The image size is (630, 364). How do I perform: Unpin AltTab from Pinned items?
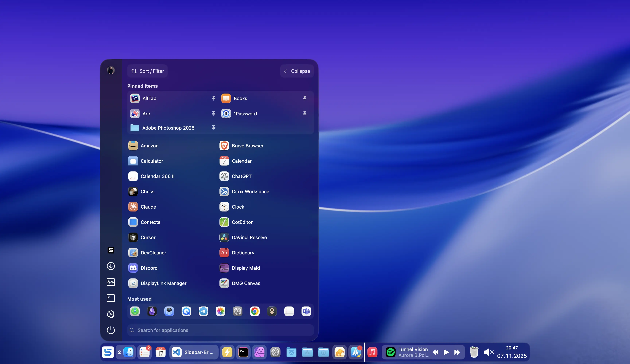pyautogui.click(x=214, y=98)
